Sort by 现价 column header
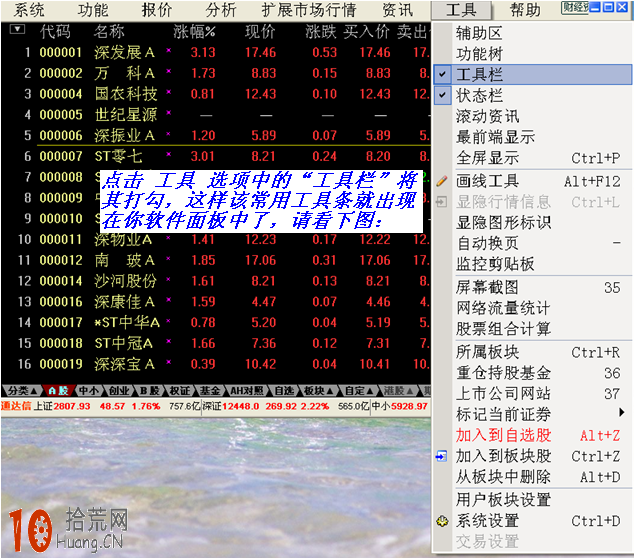The height and width of the screenshot is (559, 640). click(x=260, y=32)
